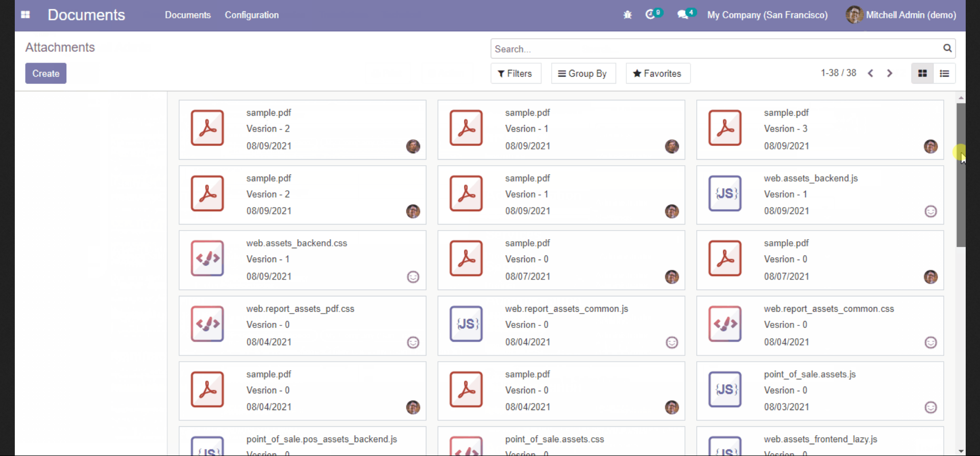Click 08/04/2021 date on web.report_assets_common.css card
Viewport: 980px width, 456px height.
tap(786, 342)
